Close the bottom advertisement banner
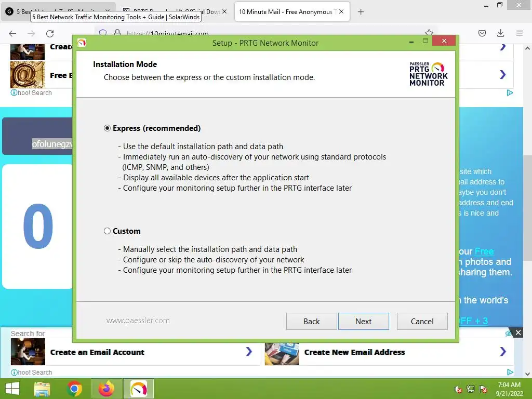532x399 pixels. point(518,332)
